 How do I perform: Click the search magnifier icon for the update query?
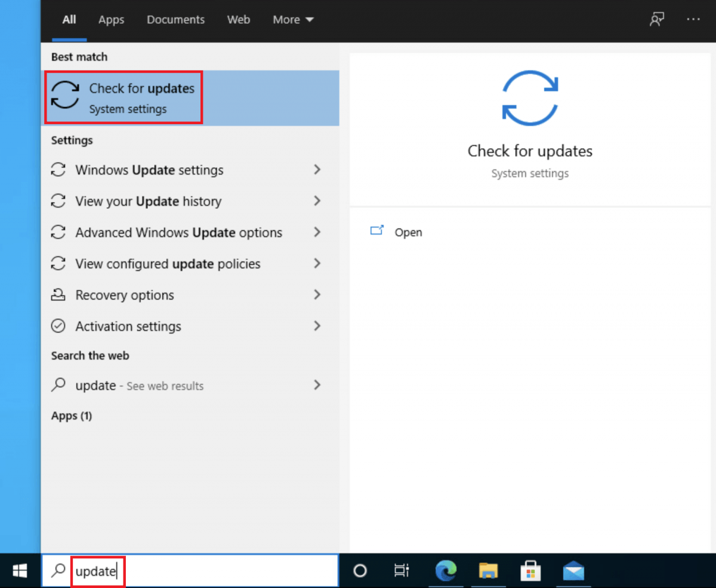[57, 571]
